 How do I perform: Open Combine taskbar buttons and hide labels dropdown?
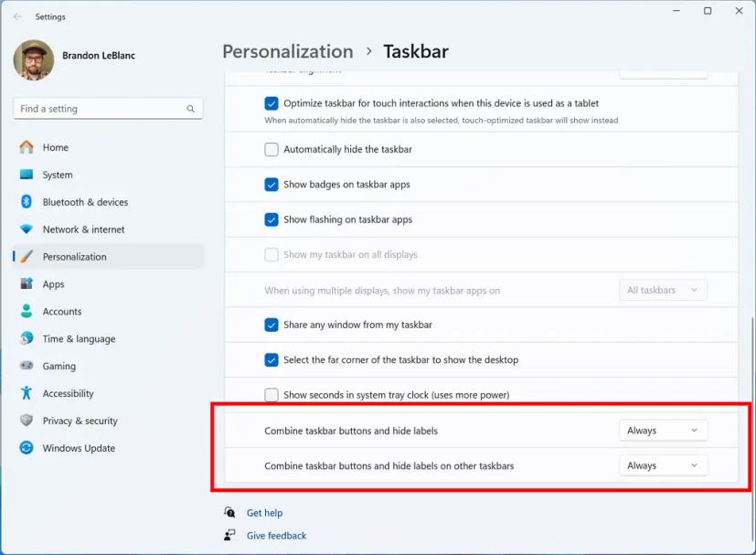coord(663,431)
